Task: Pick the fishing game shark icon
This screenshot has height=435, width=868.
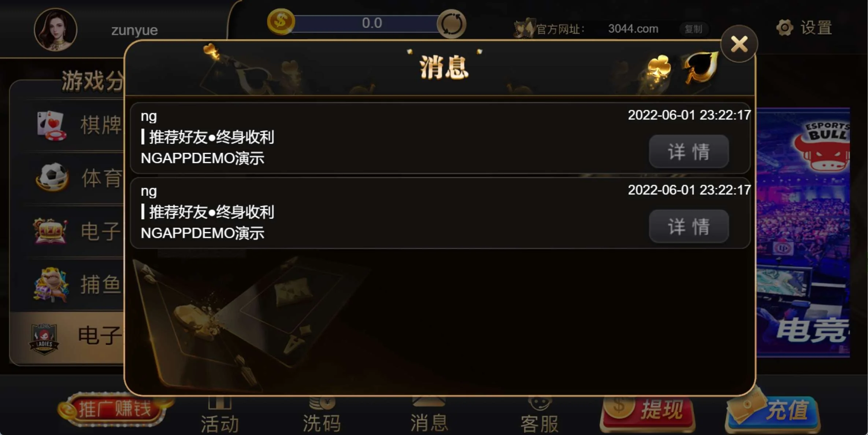Action: 51,284
